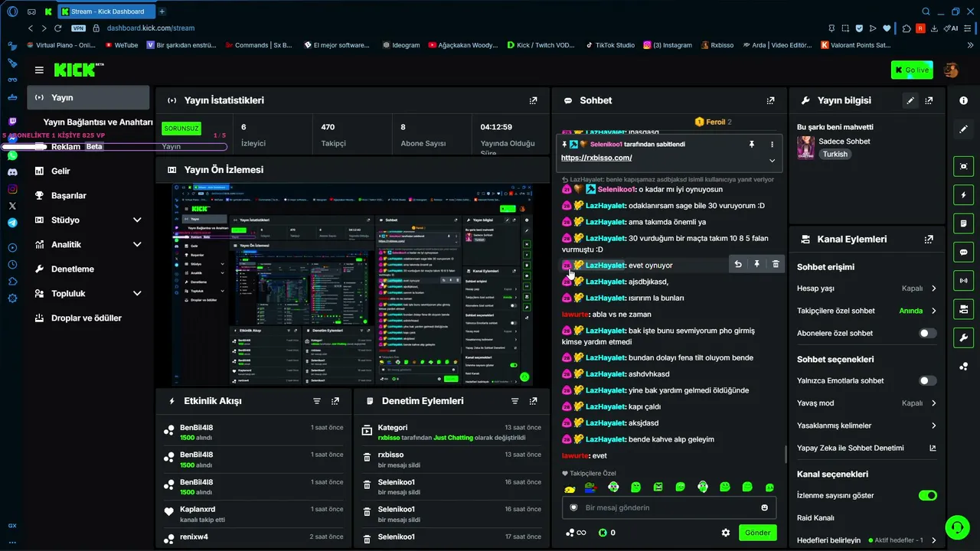980x551 pixels.
Task: Open the pinned message three-dot menu
Action: coord(772,144)
